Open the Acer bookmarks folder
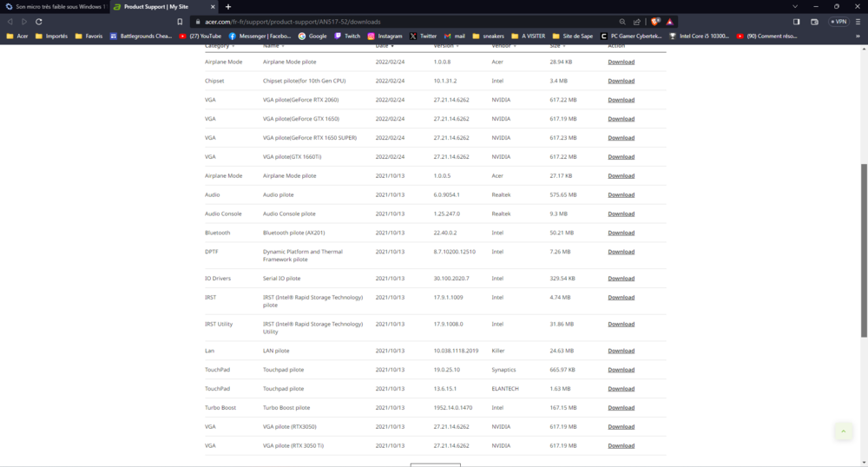Viewport: 868px width, 467px height. [x=17, y=36]
